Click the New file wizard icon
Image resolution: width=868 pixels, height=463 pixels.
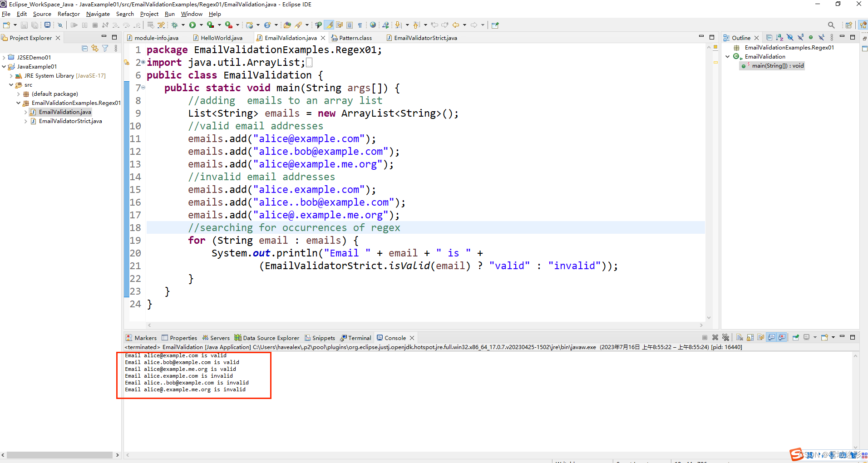6,25
